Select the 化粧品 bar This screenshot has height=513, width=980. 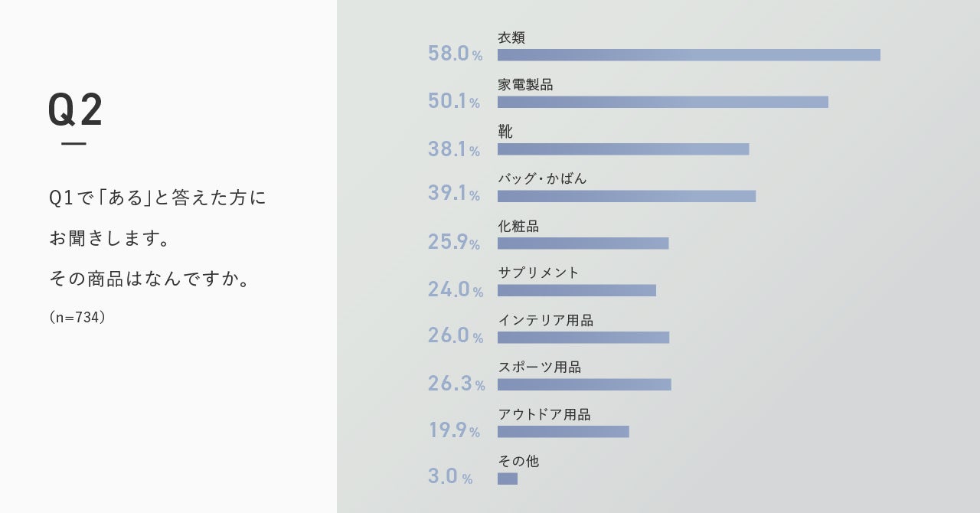click(583, 243)
